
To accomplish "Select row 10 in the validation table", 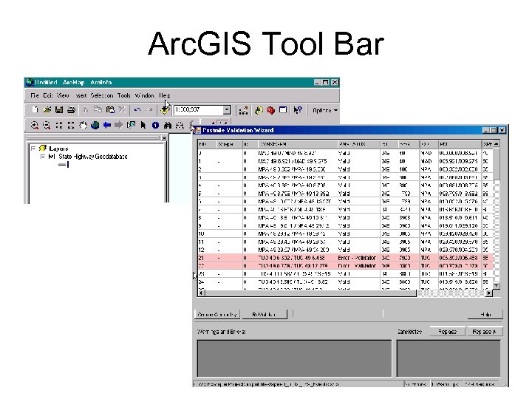I will coord(345,233).
